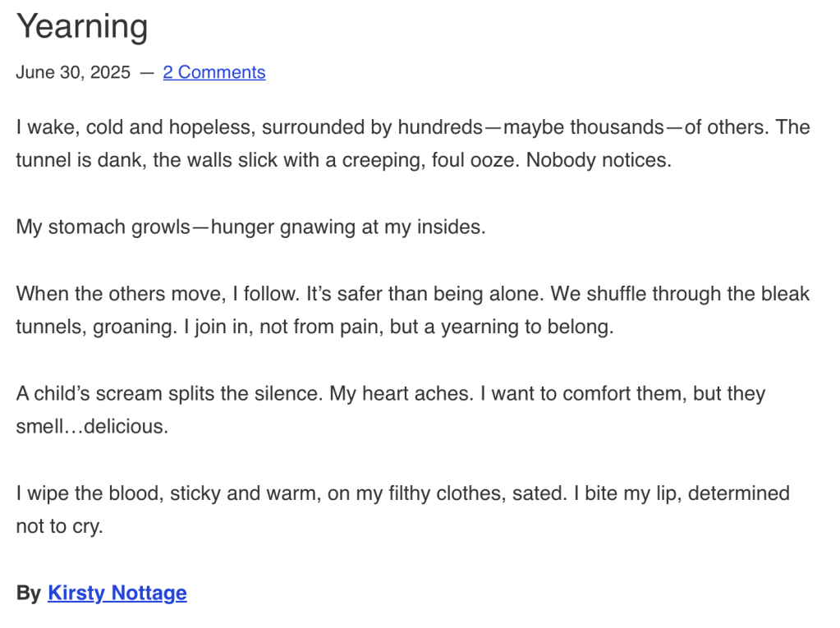This screenshot has height=628, width=840.
Task: Click the Yearning post title
Action: tap(82, 26)
